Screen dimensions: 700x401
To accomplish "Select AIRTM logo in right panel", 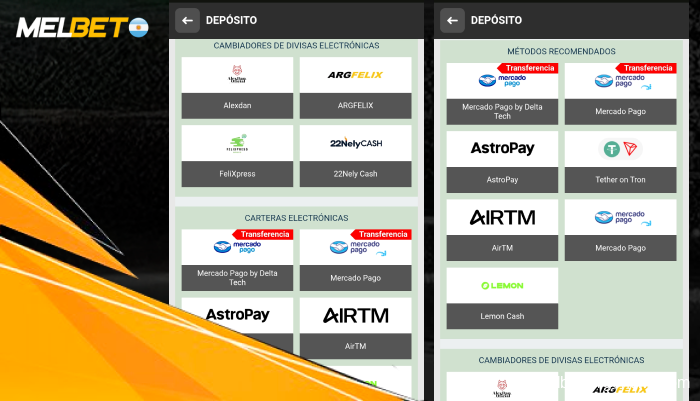I will [x=502, y=217].
